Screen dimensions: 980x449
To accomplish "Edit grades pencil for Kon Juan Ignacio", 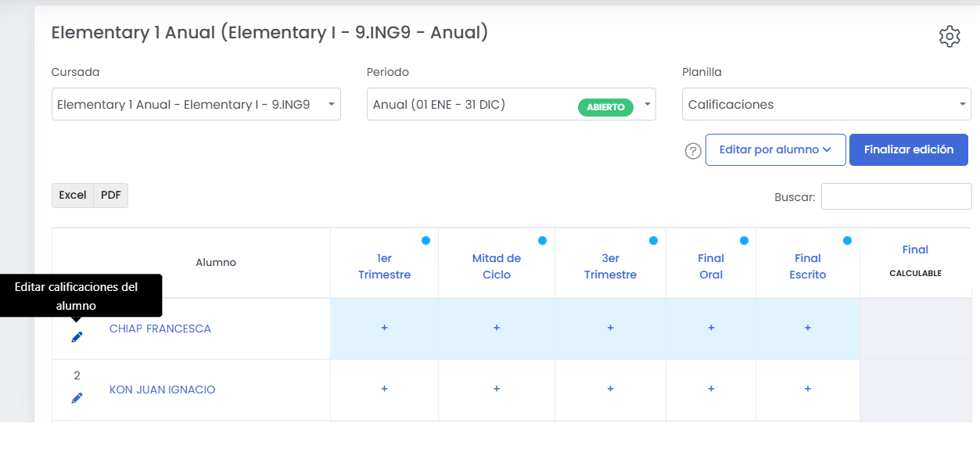I will click(x=77, y=398).
